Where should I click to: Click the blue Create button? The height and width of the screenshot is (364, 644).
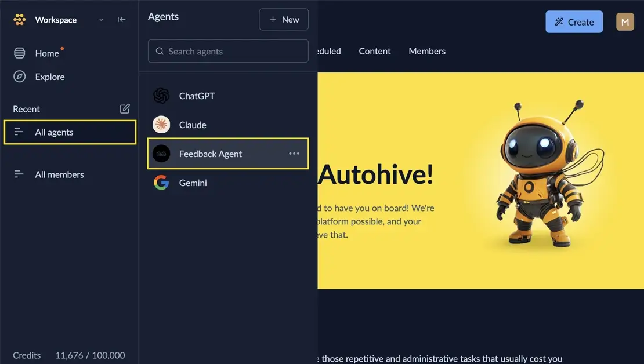(x=574, y=22)
